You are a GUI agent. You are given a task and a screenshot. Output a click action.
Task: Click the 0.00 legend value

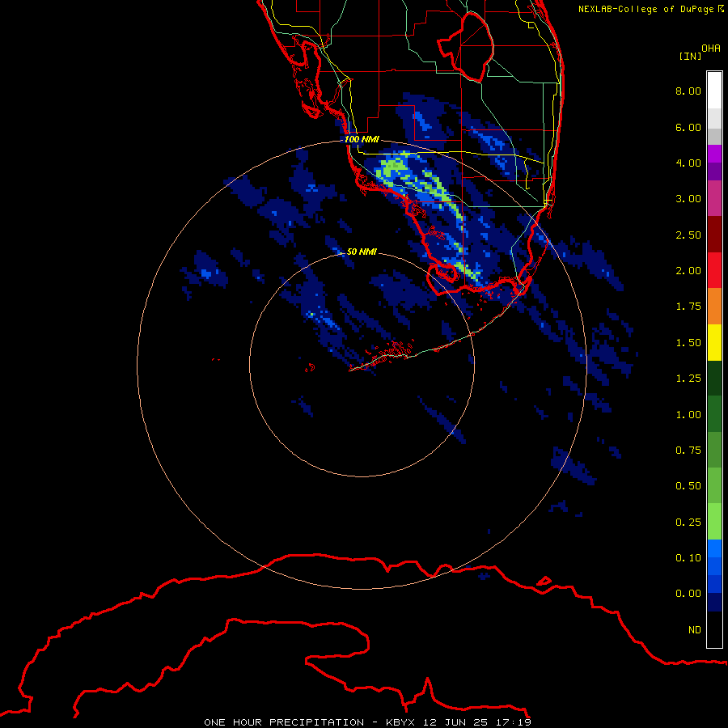click(688, 594)
